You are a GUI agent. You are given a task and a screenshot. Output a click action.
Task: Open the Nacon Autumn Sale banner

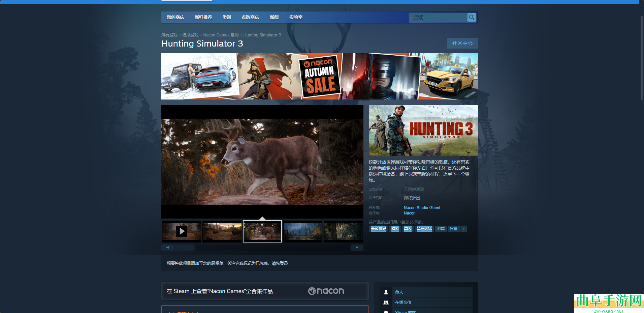point(320,76)
